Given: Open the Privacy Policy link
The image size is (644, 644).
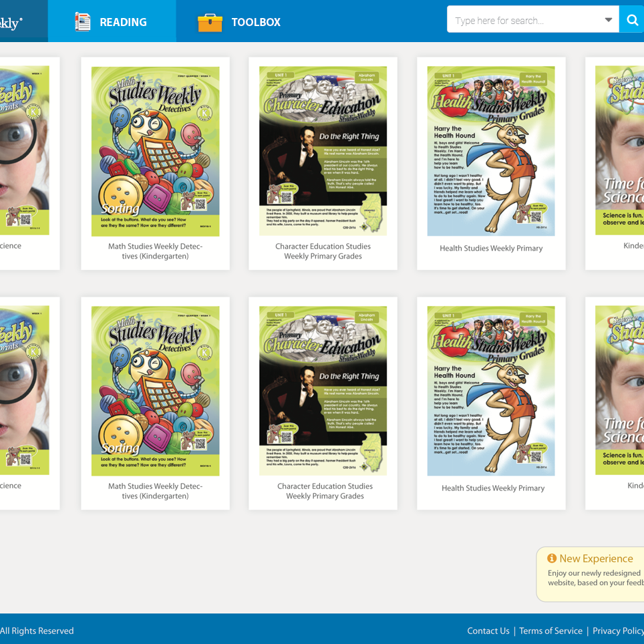Looking at the screenshot, I should click(x=618, y=631).
